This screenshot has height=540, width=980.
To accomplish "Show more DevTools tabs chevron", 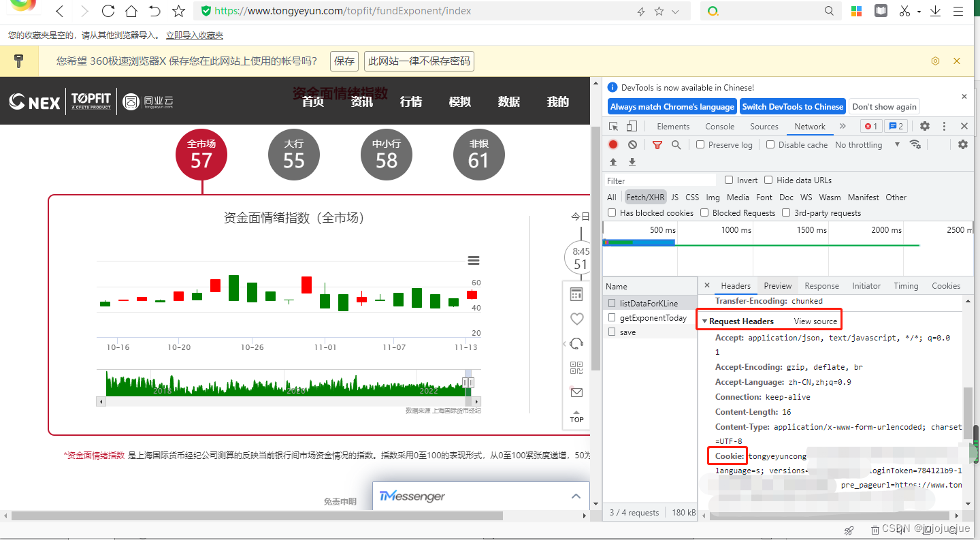I will click(843, 126).
